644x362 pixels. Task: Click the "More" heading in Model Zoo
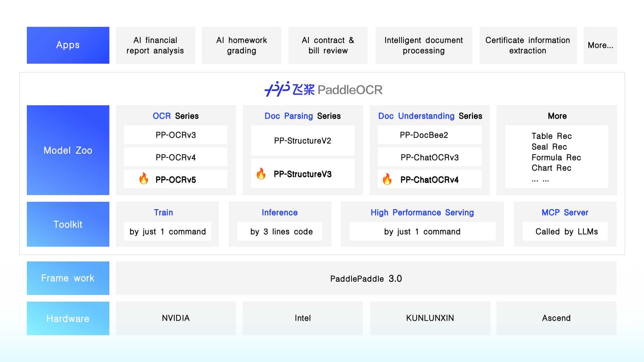557,116
